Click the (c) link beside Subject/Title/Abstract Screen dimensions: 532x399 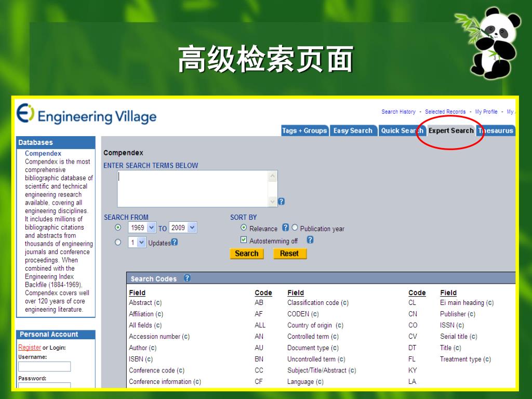(352, 370)
